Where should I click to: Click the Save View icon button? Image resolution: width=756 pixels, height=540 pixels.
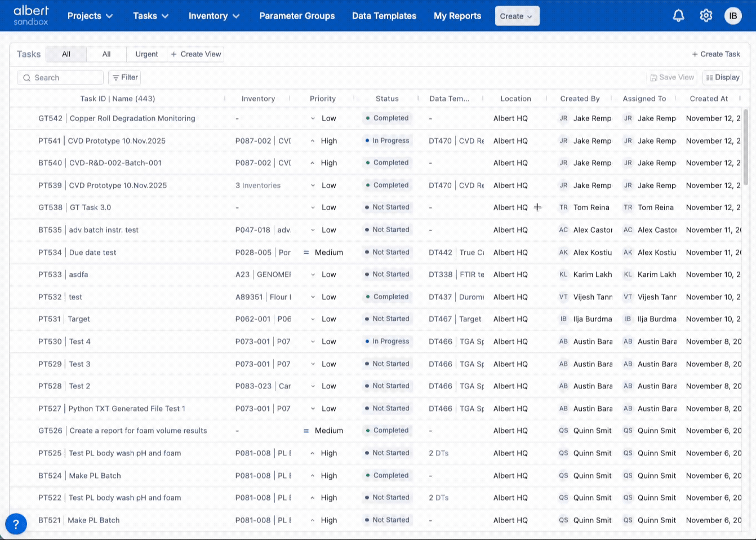(672, 78)
